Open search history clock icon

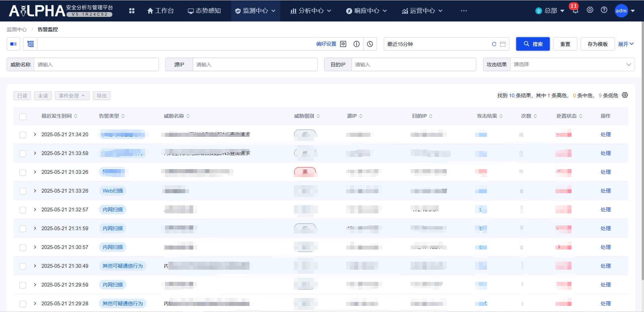pos(370,44)
